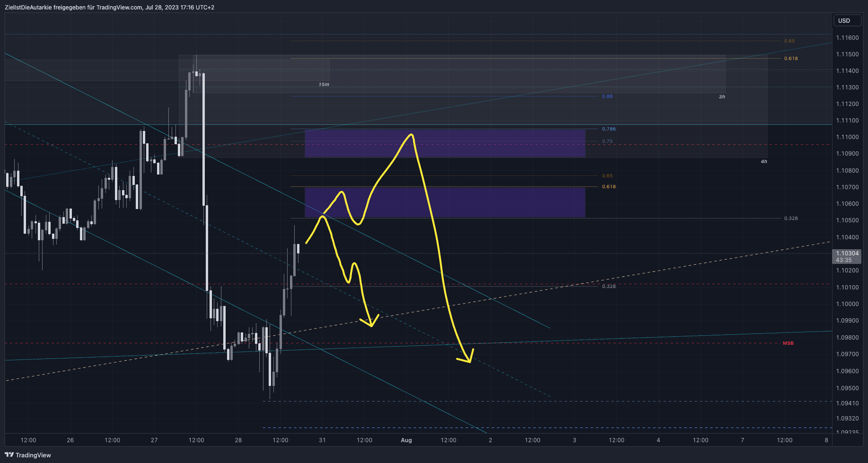Select the 1.09600 price axis label

[847, 371]
